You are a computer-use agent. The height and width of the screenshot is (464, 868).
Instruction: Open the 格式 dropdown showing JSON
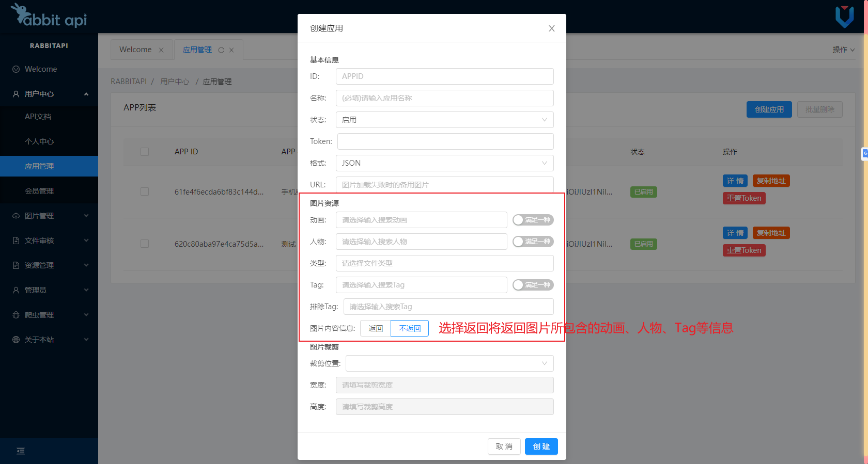pos(444,163)
